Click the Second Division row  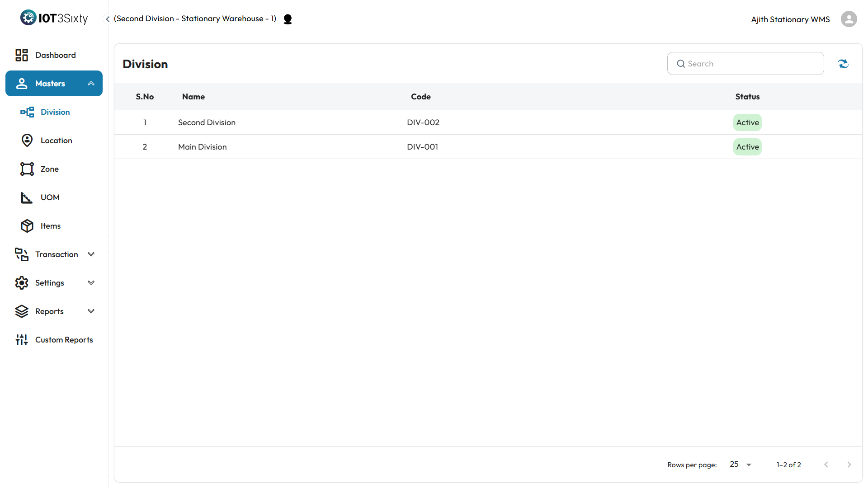pyautogui.click(x=207, y=122)
